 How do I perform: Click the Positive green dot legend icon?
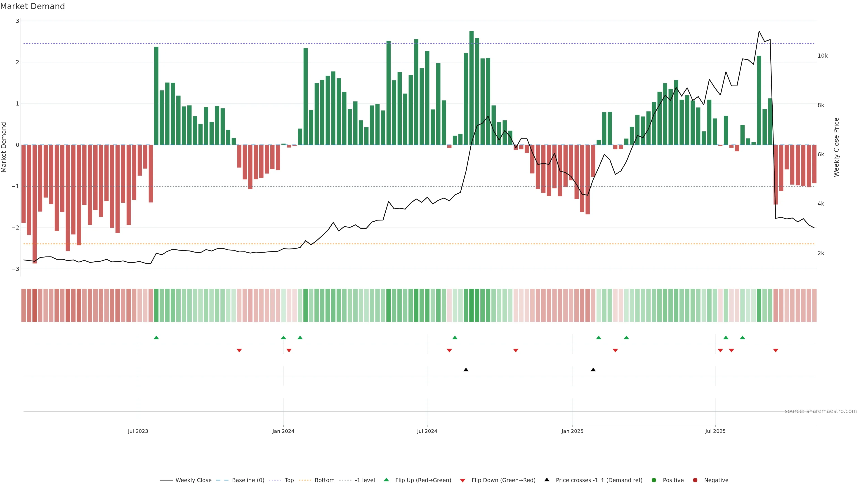pos(654,480)
